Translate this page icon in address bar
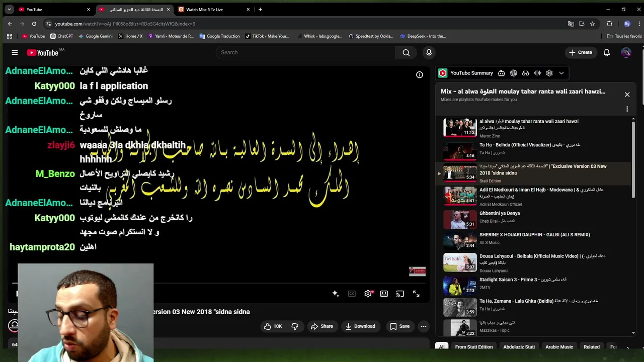644x362 pixels. 571,24
